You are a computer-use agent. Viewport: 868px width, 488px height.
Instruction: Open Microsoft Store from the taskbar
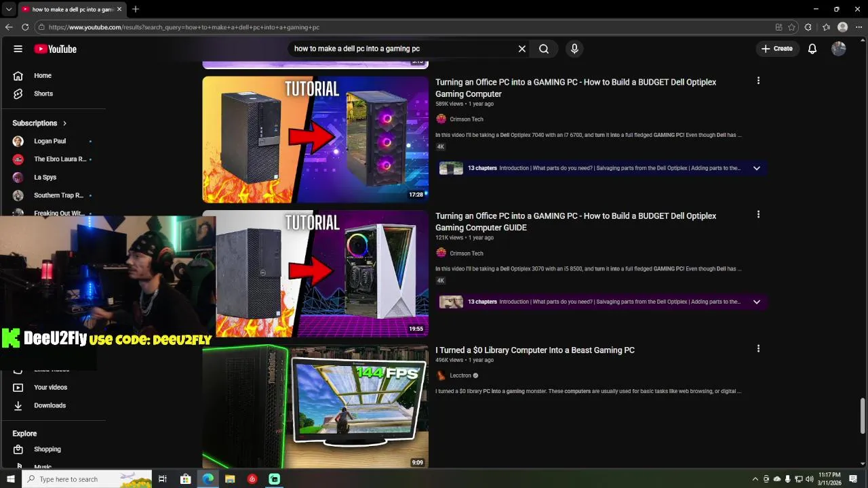point(185,479)
